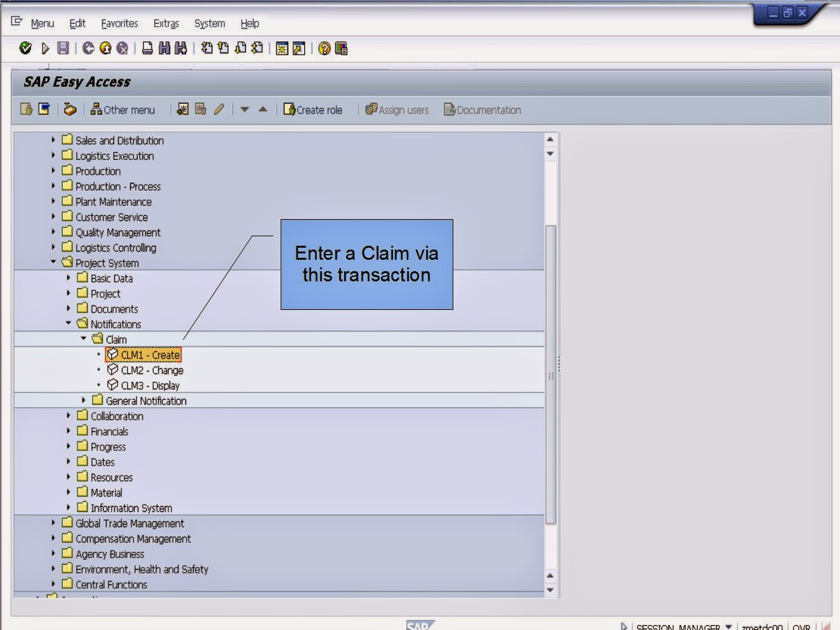Collapse the Claim folder
The width and height of the screenshot is (840, 630).
(x=84, y=338)
